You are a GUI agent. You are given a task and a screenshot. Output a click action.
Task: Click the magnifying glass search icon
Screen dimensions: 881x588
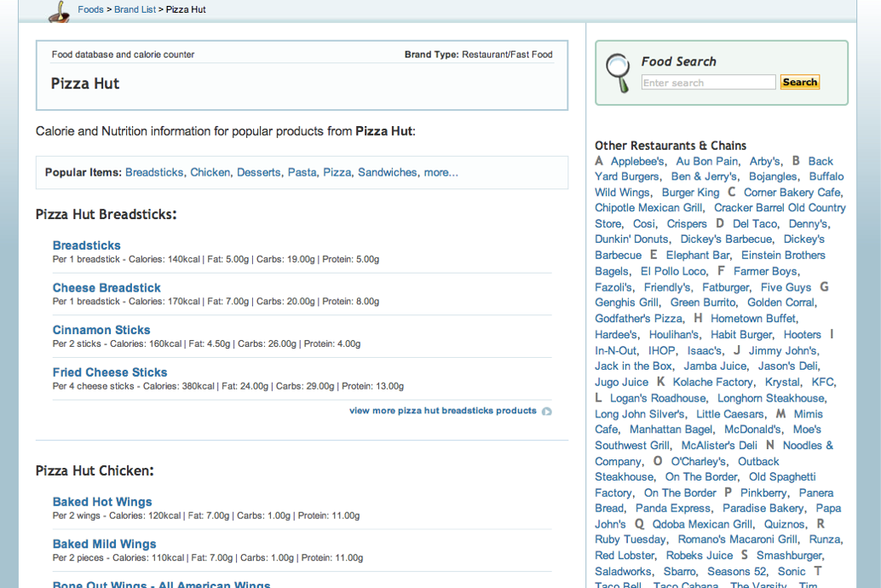619,73
